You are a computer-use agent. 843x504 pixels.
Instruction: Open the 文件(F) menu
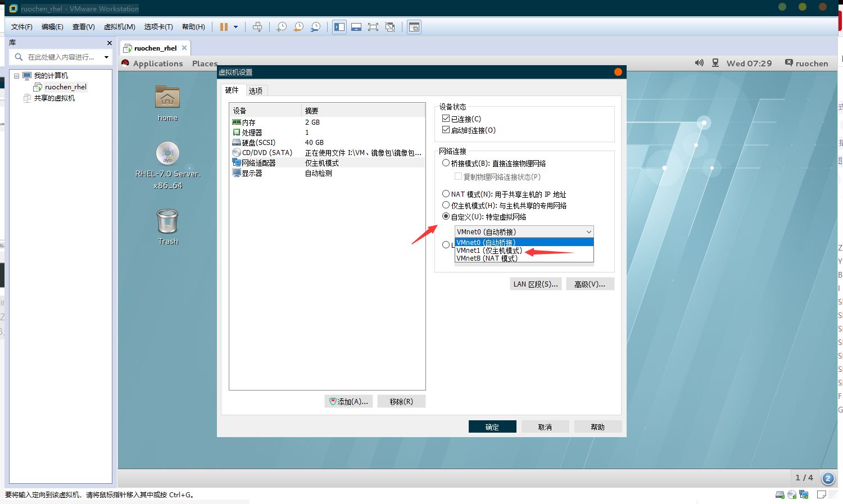coord(22,27)
